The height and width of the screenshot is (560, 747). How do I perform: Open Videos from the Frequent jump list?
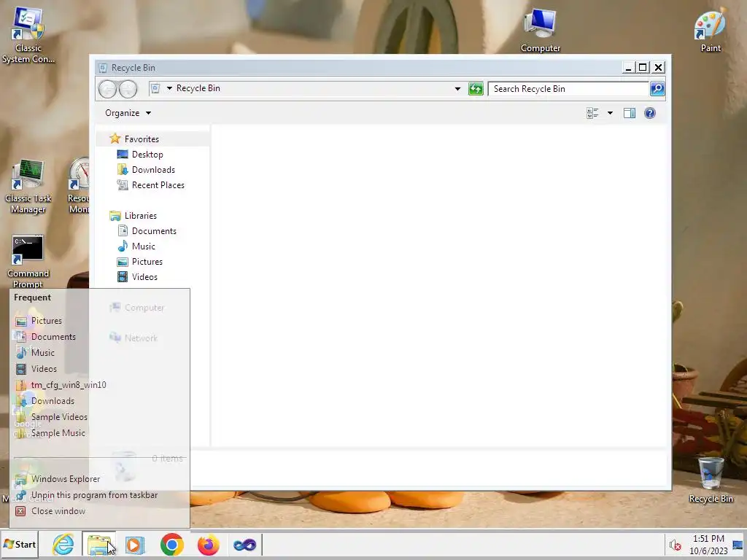coord(99,368)
